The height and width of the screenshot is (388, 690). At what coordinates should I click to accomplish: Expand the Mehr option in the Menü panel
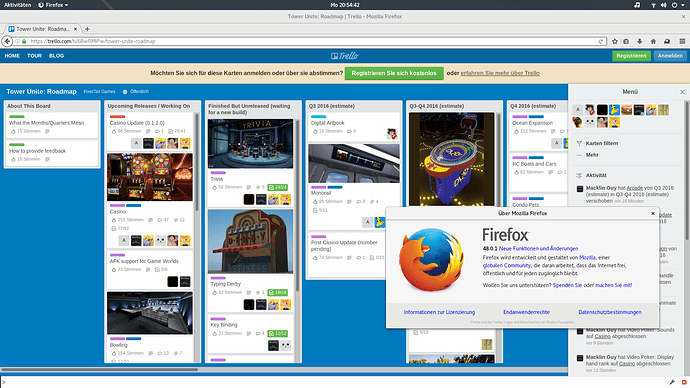click(x=592, y=155)
